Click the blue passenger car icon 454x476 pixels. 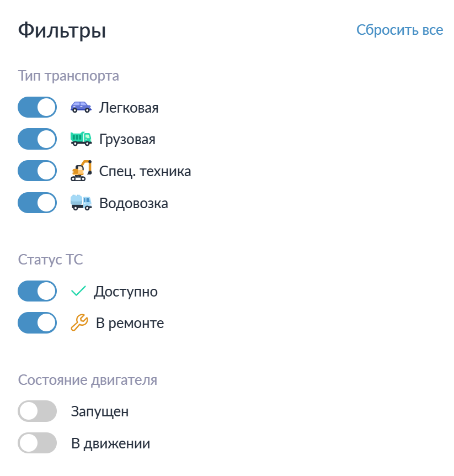point(81,107)
